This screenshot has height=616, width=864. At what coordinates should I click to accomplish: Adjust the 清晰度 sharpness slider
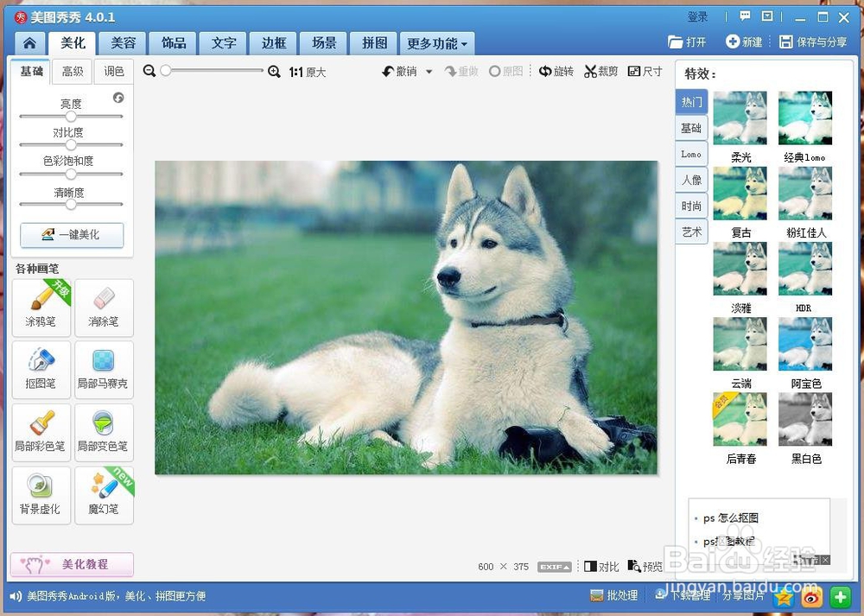pos(71,205)
